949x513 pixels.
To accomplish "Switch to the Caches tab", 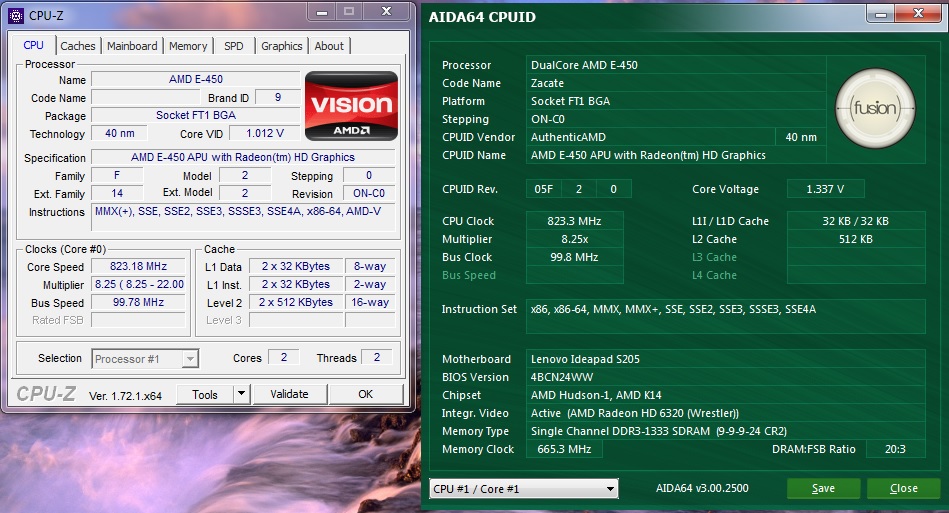I will pos(77,46).
